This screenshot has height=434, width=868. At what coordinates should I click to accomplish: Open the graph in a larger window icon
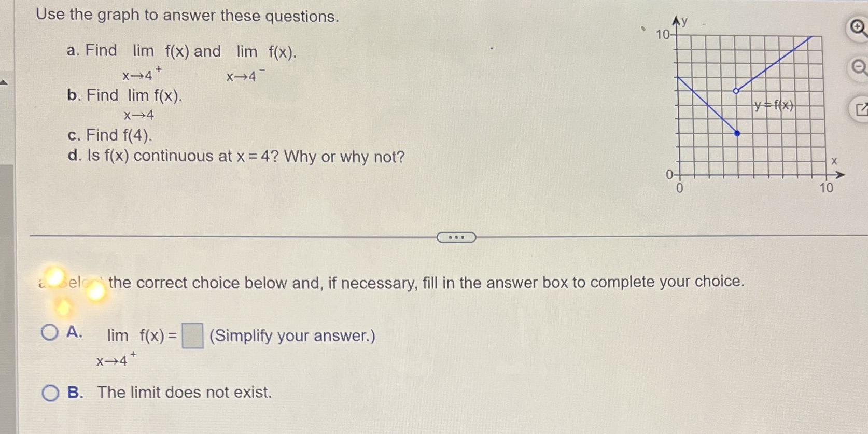click(861, 108)
